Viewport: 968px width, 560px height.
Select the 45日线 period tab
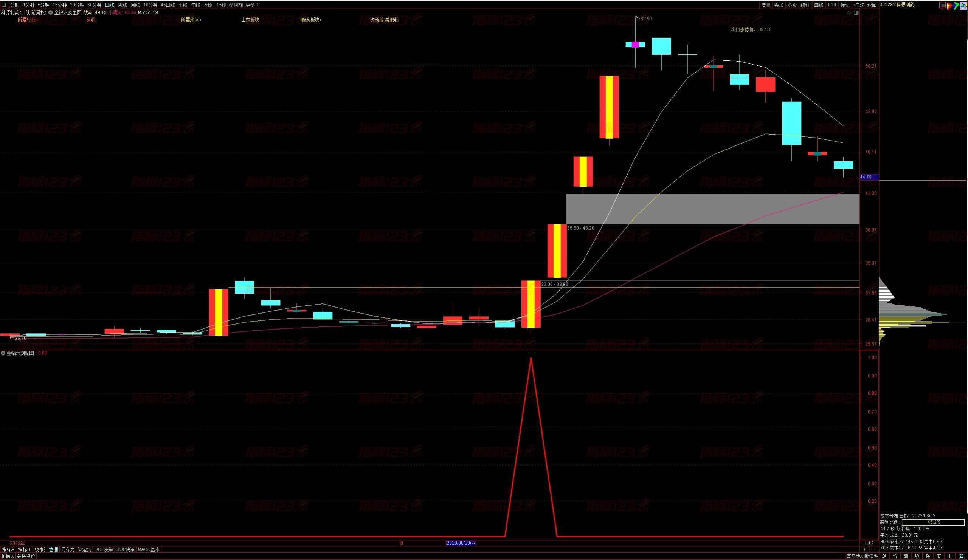168,5
